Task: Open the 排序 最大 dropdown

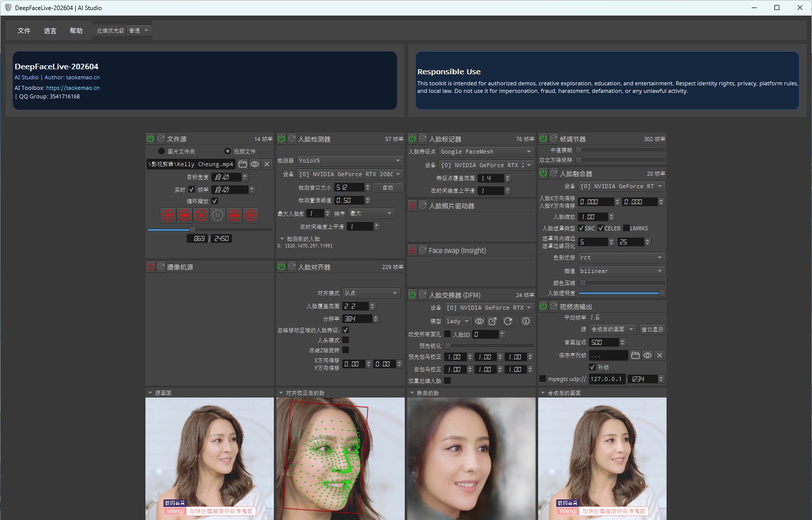Action: (371, 213)
